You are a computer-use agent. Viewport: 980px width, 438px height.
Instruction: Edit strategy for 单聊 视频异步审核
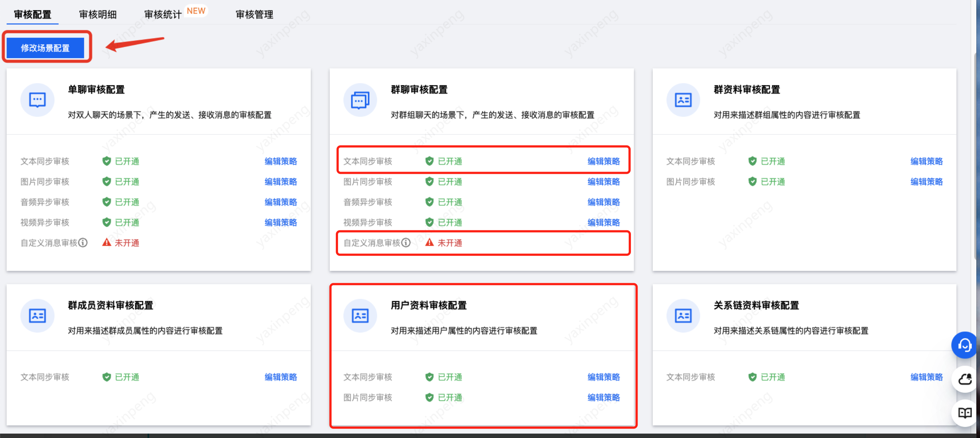281,222
